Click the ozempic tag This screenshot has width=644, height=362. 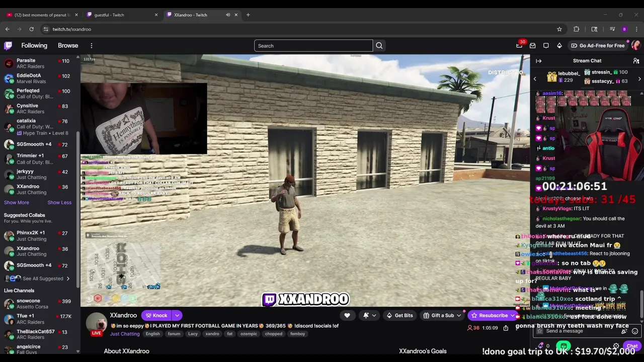(249, 334)
